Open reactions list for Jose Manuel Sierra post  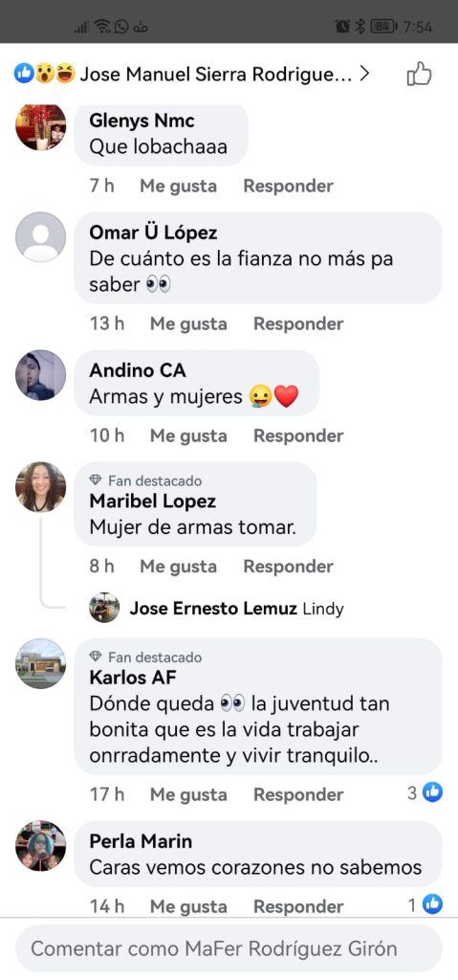click(192, 75)
